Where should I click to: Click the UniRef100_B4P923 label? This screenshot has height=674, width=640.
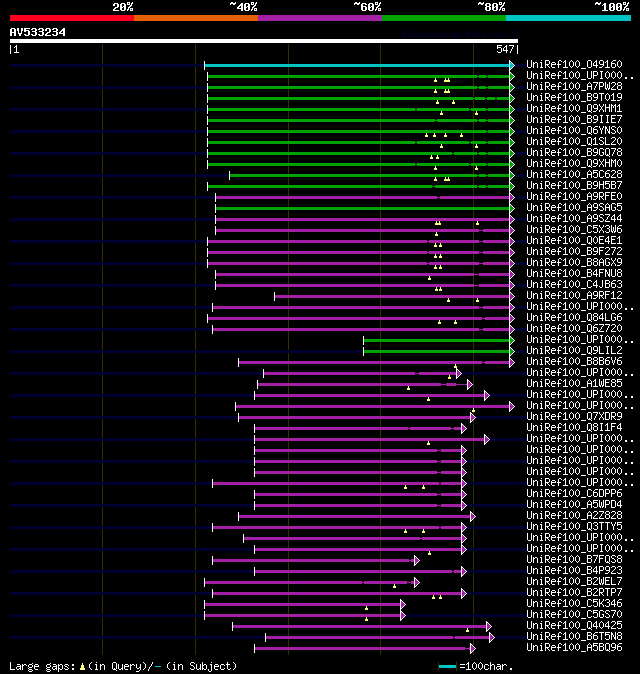(x=574, y=570)
